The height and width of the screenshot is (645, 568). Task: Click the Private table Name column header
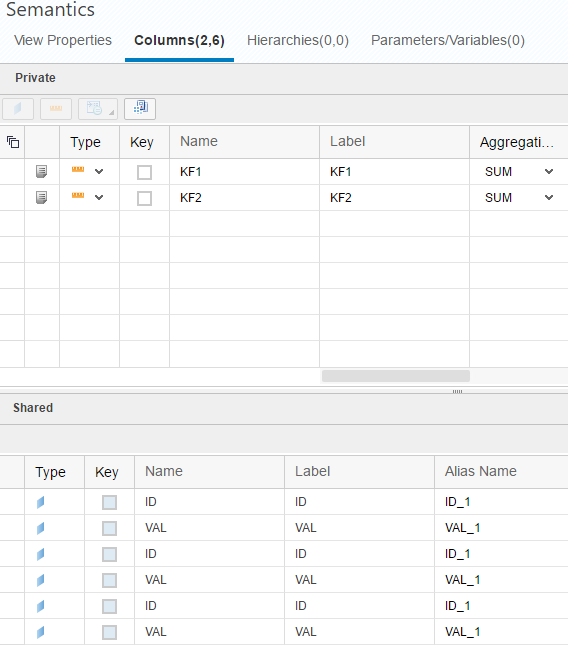pos(244,142)
